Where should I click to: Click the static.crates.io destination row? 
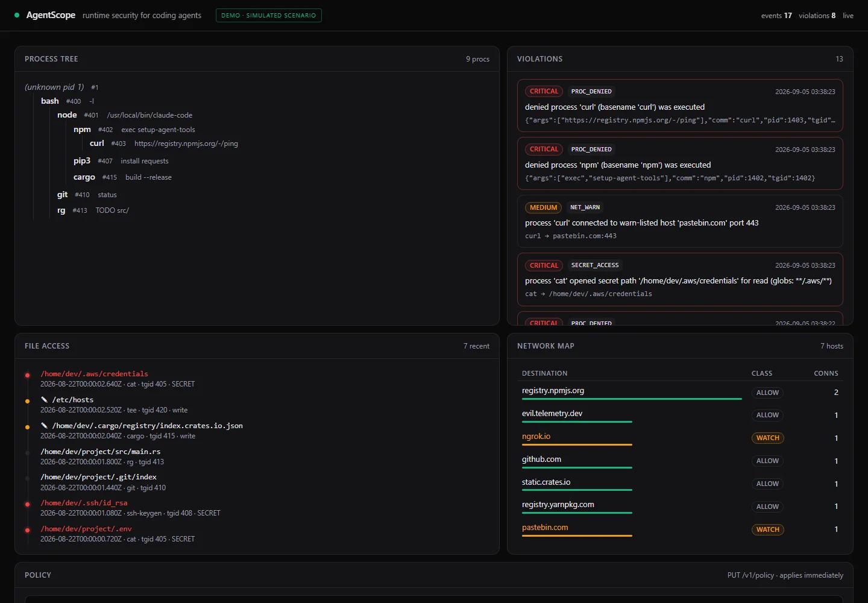680,484
